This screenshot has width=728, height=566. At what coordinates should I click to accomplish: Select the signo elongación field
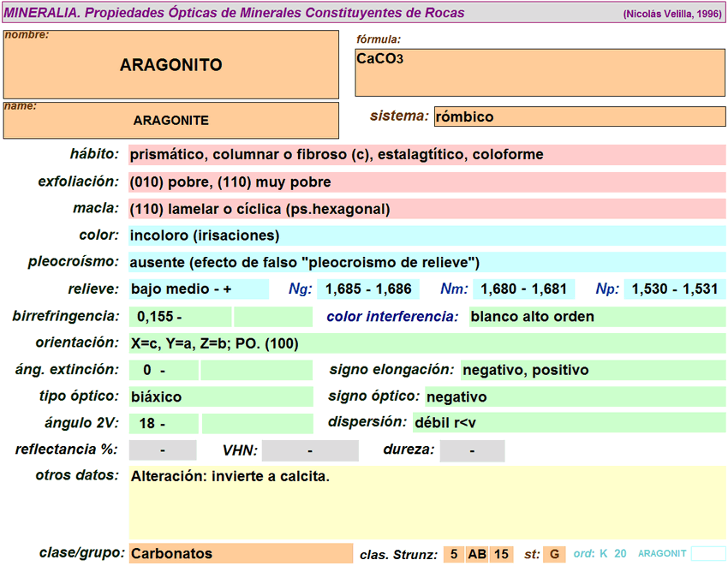point(592,370)
